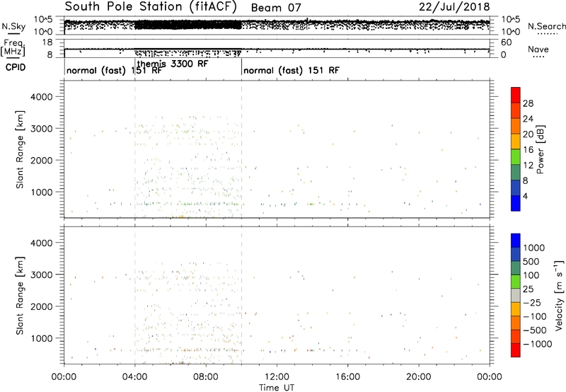Click the red bottom segment of Velocity color bar
Screen dimensions: 566x392
tap(516, 350)
